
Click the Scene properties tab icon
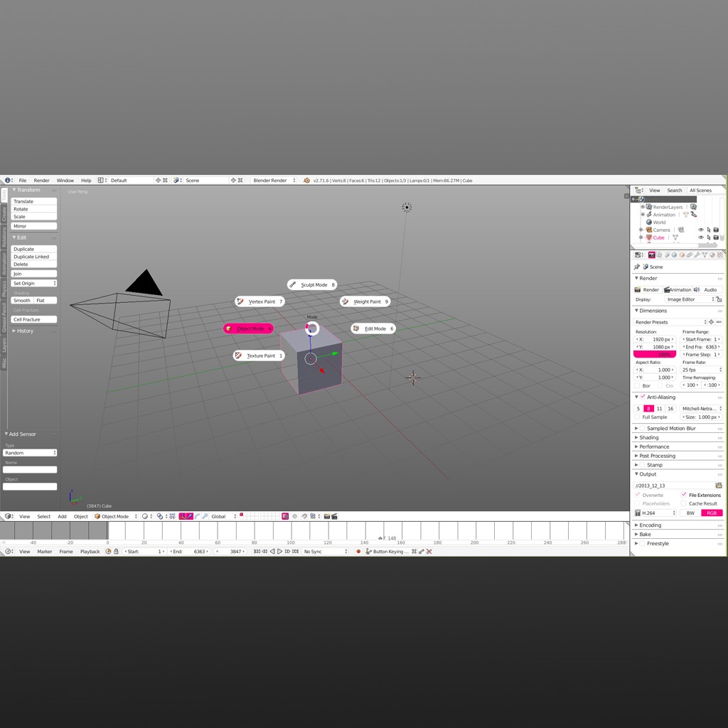tap(666, 255)
